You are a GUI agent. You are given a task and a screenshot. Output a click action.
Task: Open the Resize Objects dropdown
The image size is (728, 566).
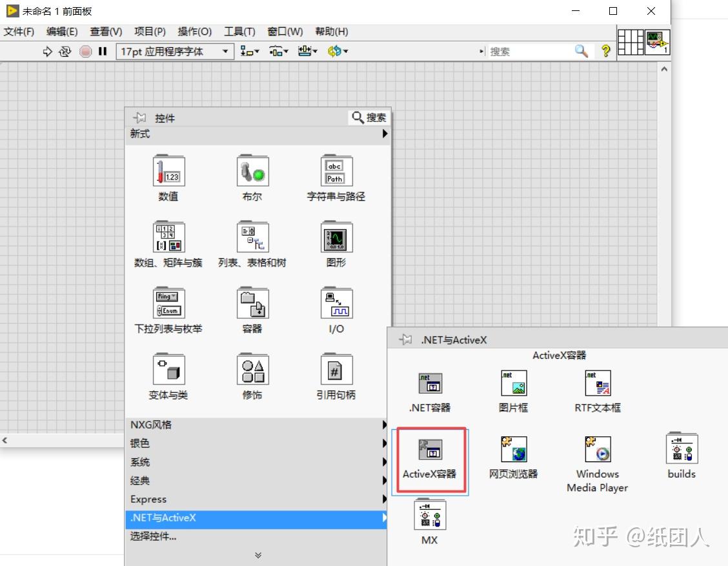[x=307, y=51]
